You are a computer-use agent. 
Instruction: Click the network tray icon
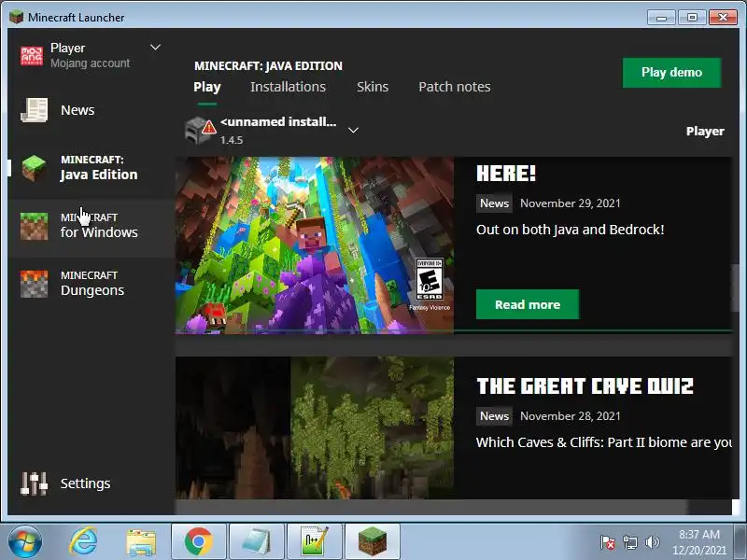coord(629,542)
